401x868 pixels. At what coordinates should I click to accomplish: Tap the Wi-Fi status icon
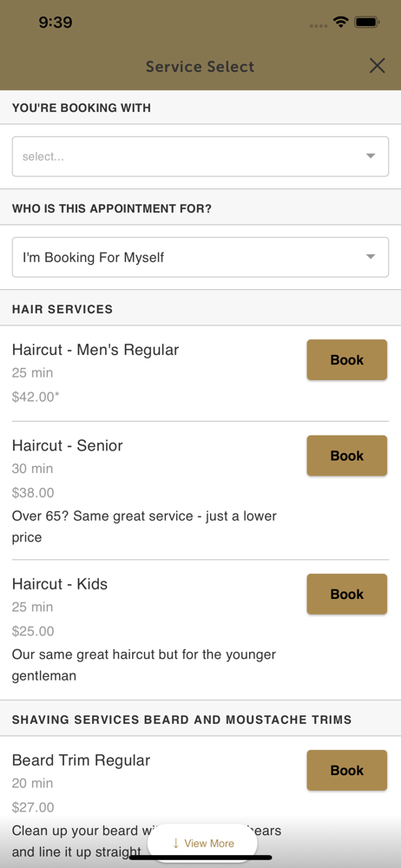[340, 23]
